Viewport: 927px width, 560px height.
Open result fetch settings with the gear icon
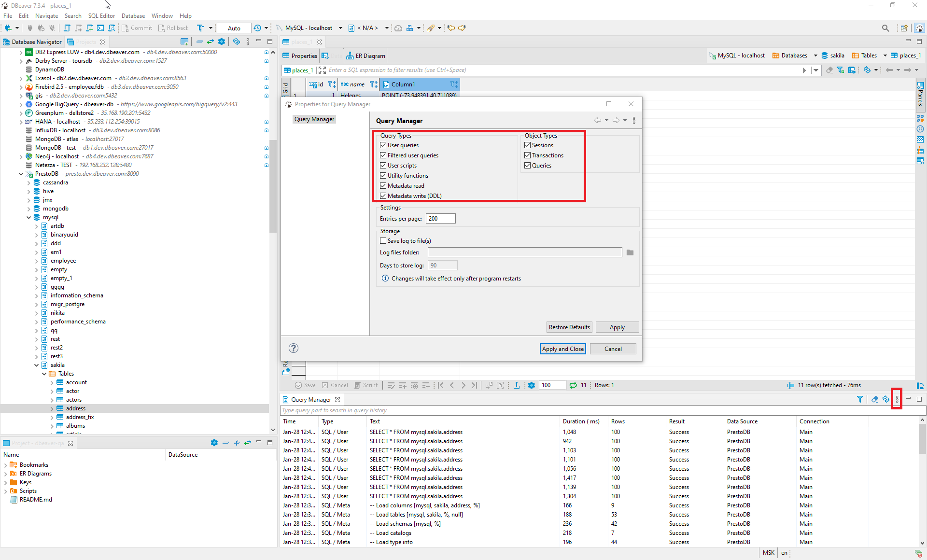tap(532, 385)
